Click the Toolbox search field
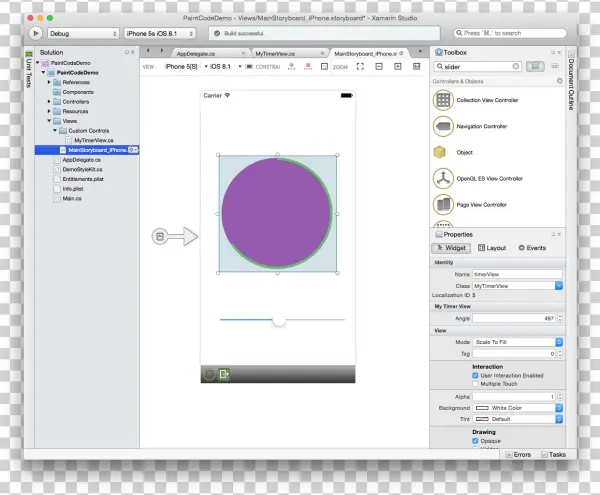600x495 pixels. (476, 67)
